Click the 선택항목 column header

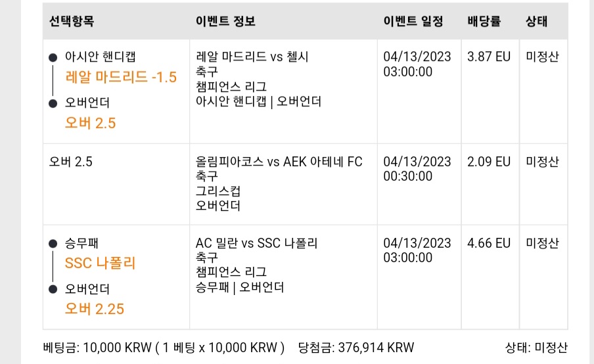(x=72, y=21)
